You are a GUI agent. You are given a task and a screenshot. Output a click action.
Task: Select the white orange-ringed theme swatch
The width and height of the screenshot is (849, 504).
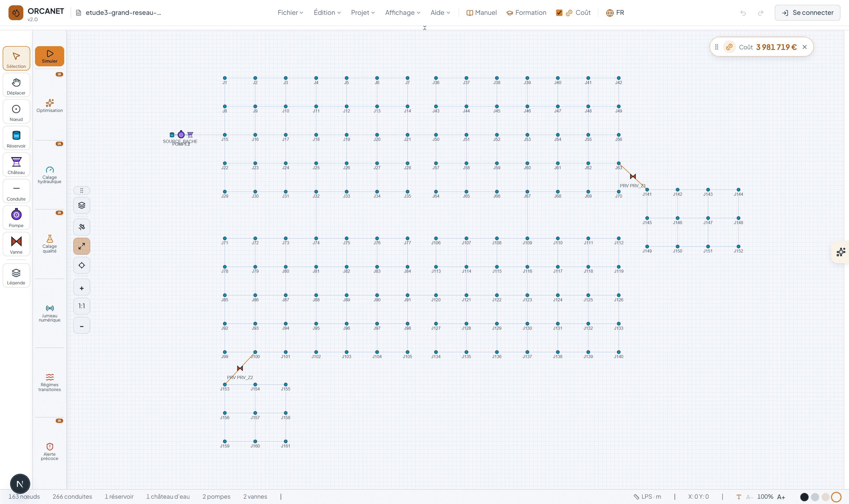coord(836,497)
